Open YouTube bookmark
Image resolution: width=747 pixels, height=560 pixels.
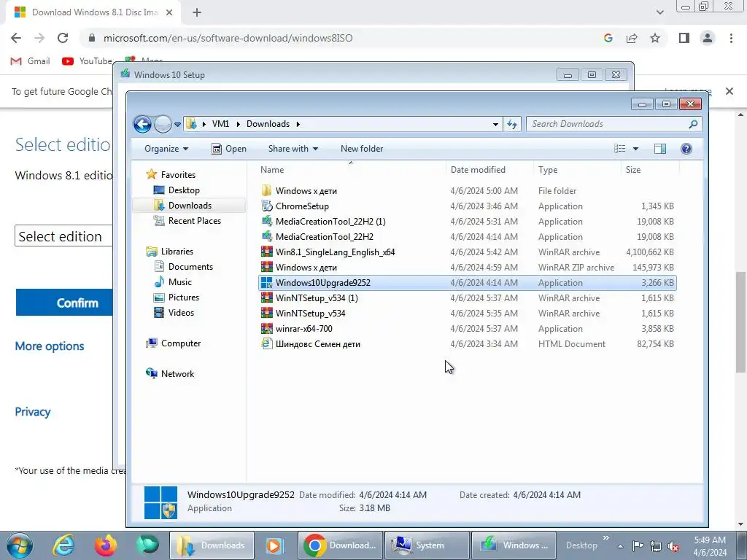88,61
